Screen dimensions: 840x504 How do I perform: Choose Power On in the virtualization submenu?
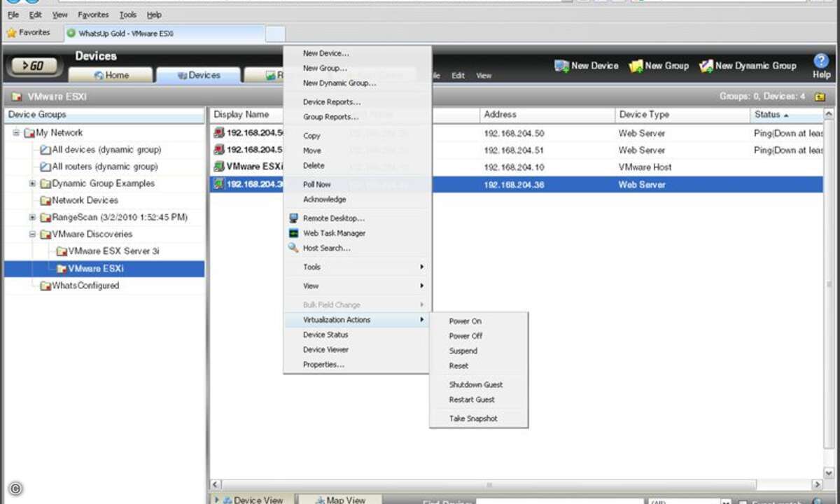click(465, 321)
